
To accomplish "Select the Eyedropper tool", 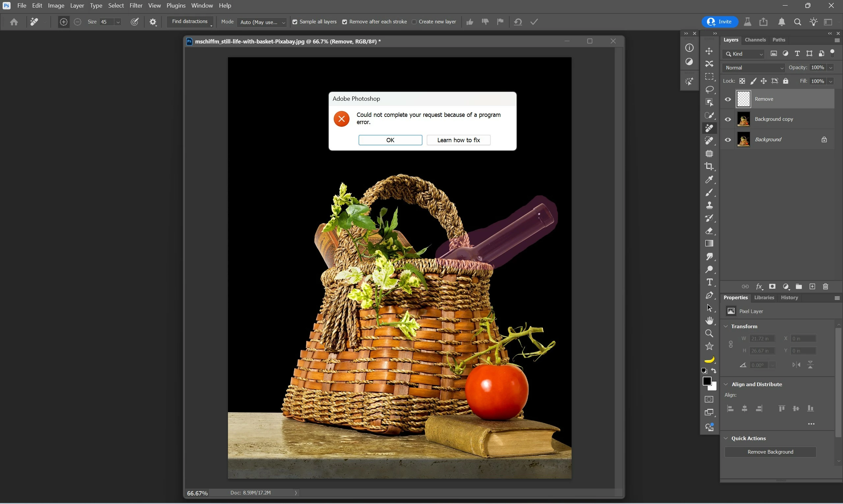I will point(709,179).
